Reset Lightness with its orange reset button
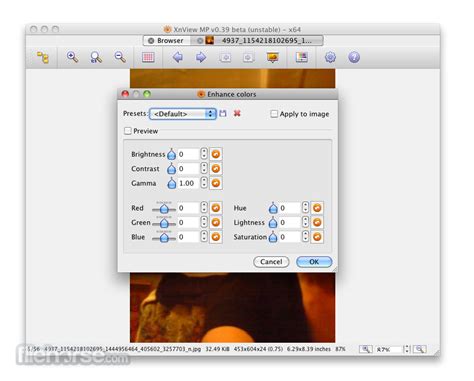This screenshot has height=381, width=474. pos(317,222)
